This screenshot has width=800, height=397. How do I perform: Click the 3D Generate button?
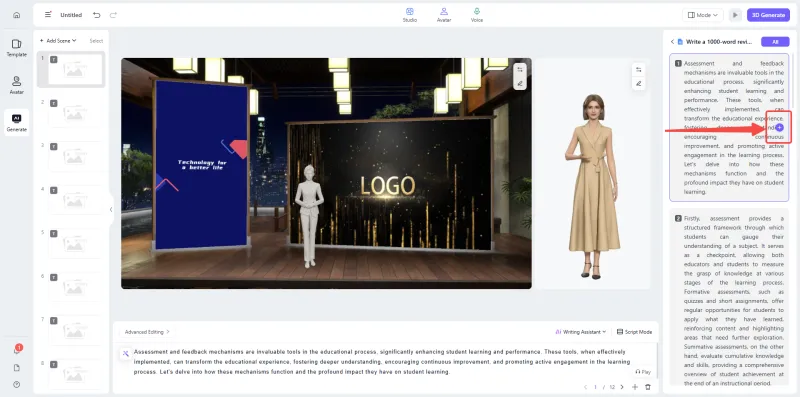768,15
